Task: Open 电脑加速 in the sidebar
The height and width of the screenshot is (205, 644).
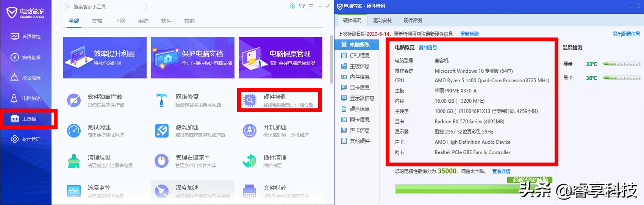Action: coord(26,98)
